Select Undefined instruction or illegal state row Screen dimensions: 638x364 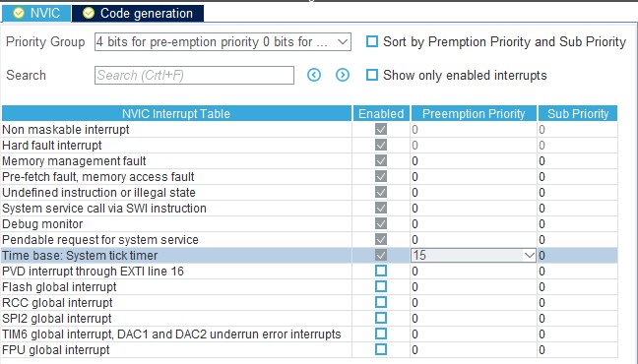pyautogui.click(x=309, y=193)
